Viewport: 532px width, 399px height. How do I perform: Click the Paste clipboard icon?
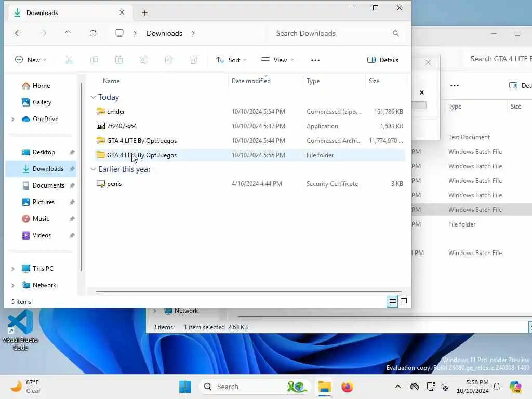tap(119, 60)
